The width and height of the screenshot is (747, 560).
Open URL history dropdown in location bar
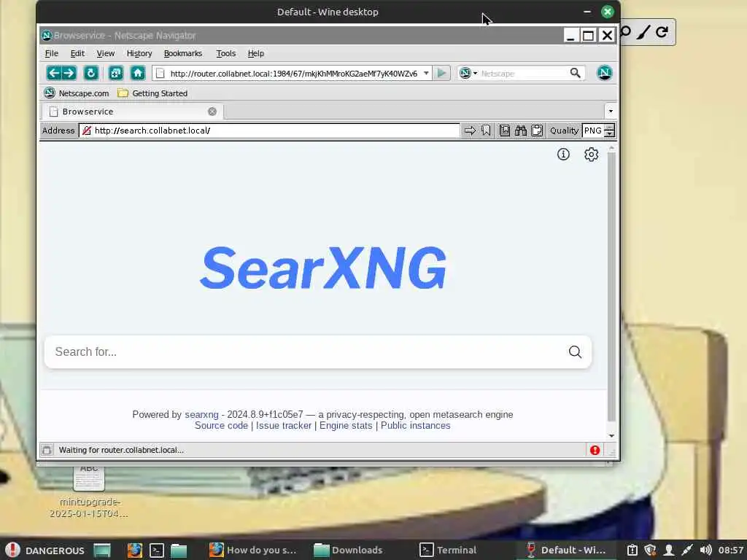tap(426, 73)
